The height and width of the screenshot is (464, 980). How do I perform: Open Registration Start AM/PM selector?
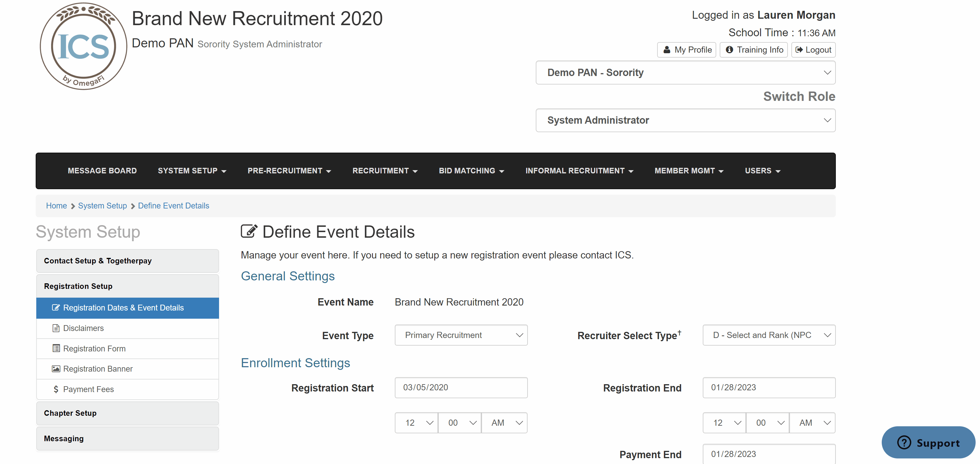coord(504,422)
